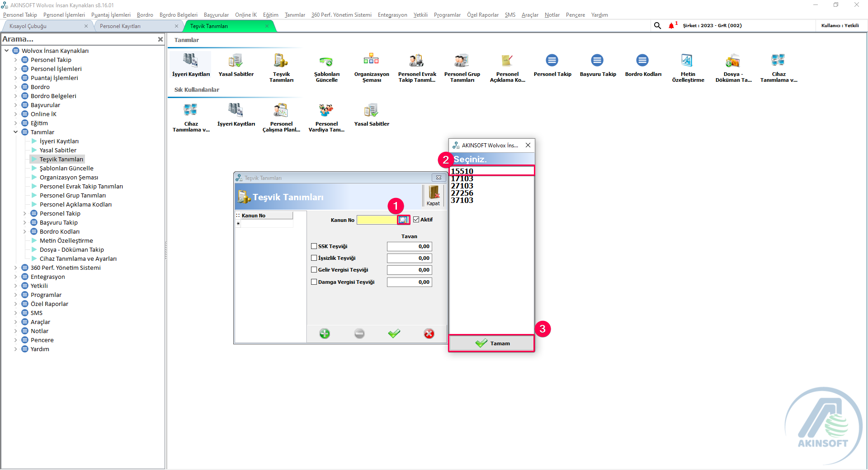Open Dosya - Döküman Takip icon
The width and height of the screenshot is (868, 470).
pyautogui.click(x=733, y=67)
